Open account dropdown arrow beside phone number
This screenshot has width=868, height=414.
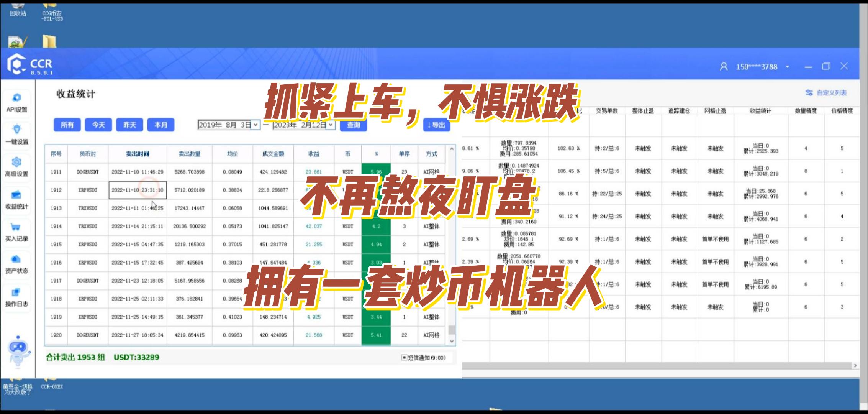tap(788, 67)
